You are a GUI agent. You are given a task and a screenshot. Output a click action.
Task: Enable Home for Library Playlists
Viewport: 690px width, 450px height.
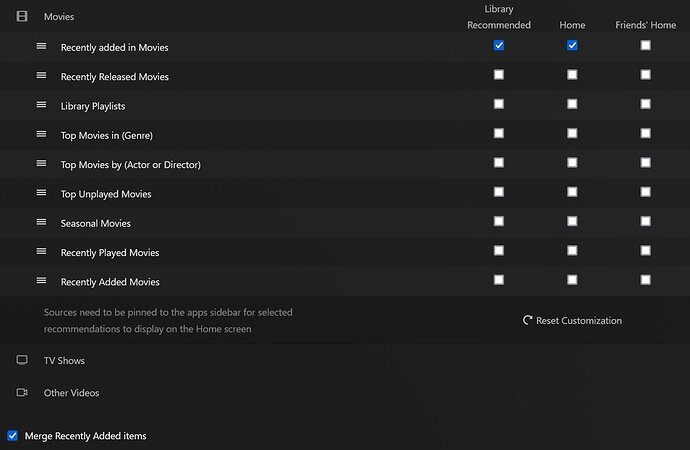pos(572,104)
